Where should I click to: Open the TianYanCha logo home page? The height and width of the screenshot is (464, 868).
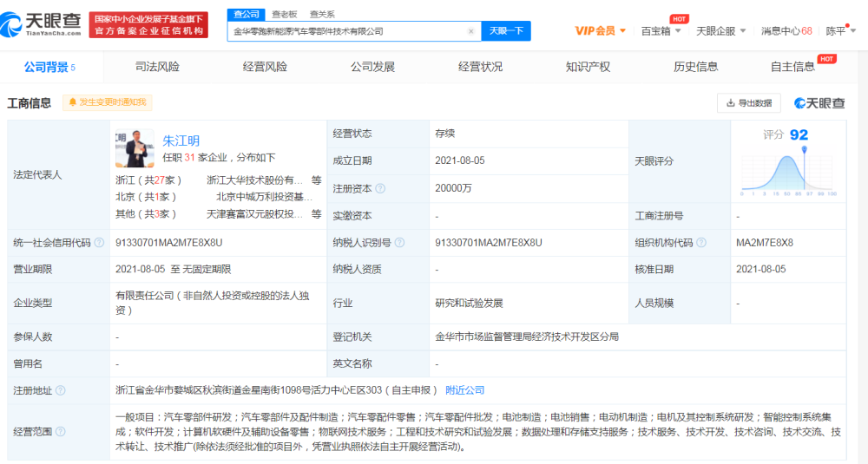(x=41, y=25)
